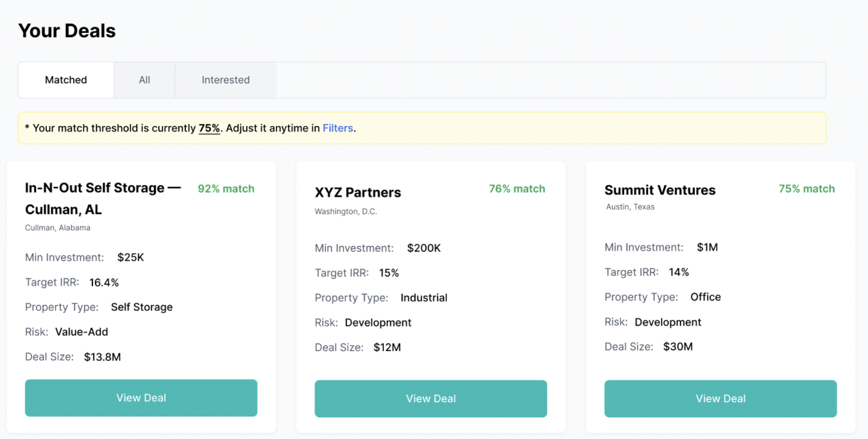Select the In-N-Out Self Storage deal card
This screenshot has height=439, width=868.
(x=141, y=295)
